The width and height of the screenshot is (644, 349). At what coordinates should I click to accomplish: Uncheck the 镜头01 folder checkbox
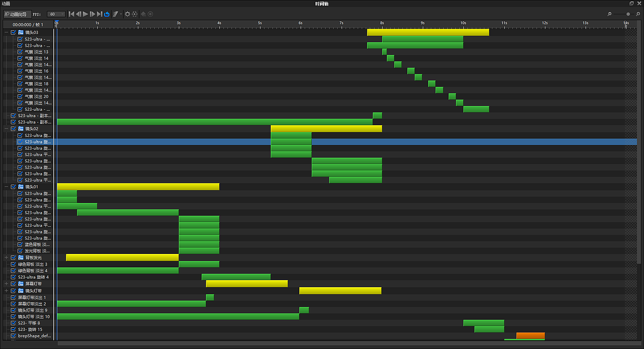[x=14, y=187]
